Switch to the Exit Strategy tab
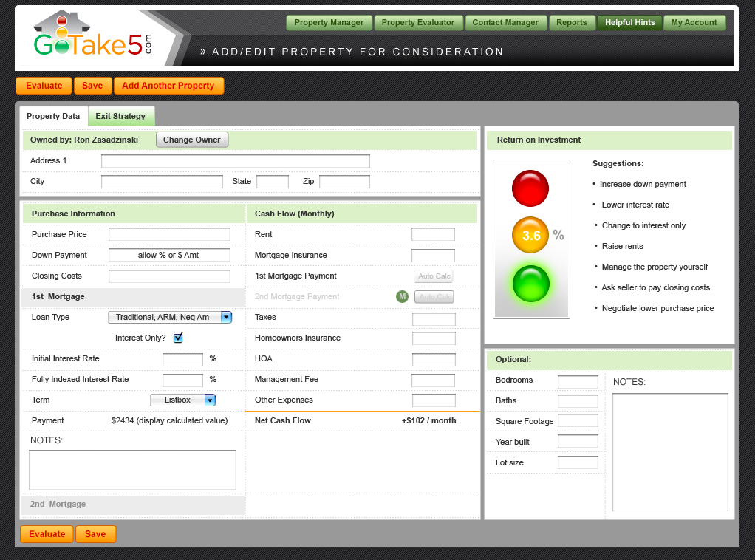 pos(120,116)
